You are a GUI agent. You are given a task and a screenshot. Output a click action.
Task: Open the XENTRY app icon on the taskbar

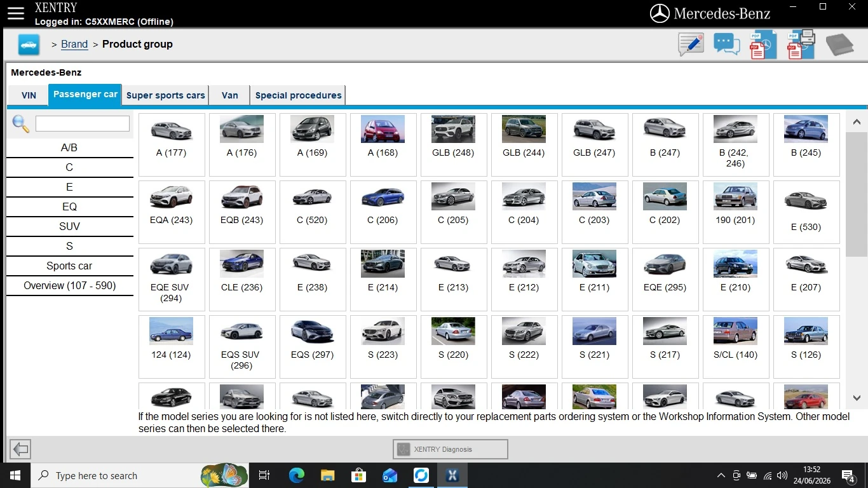tap(452, 475)
